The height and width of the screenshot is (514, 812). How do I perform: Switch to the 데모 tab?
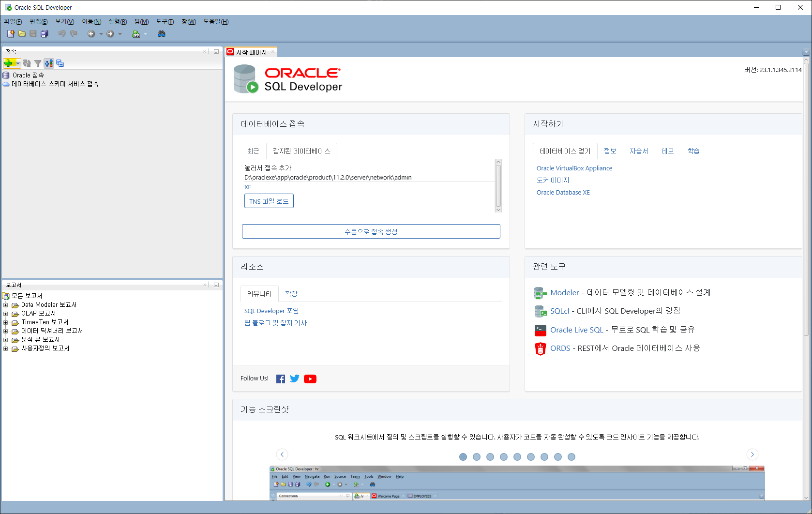[x=668, y=151]
